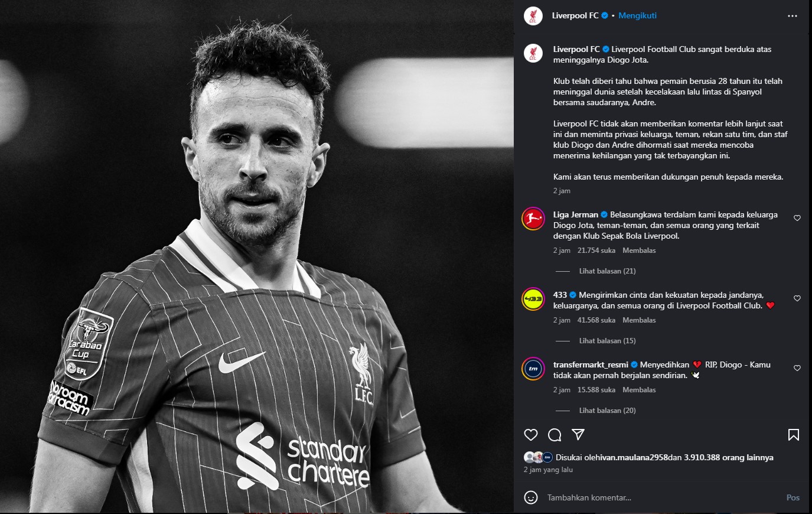Expand Lihat balasan (21) replies
The height and width of the screenshot is (514, 812).
pyautogui.click(x=607, y=271)
